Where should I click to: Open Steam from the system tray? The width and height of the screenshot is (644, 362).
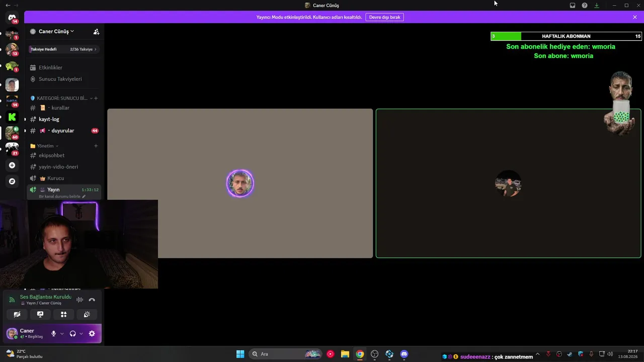pyautogui.click(x=570, y=354)
